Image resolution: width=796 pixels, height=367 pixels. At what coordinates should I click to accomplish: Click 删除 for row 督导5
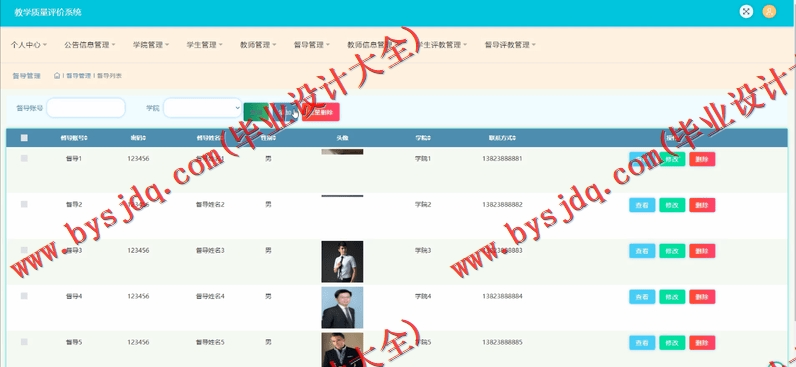click(x=702, y=343)
